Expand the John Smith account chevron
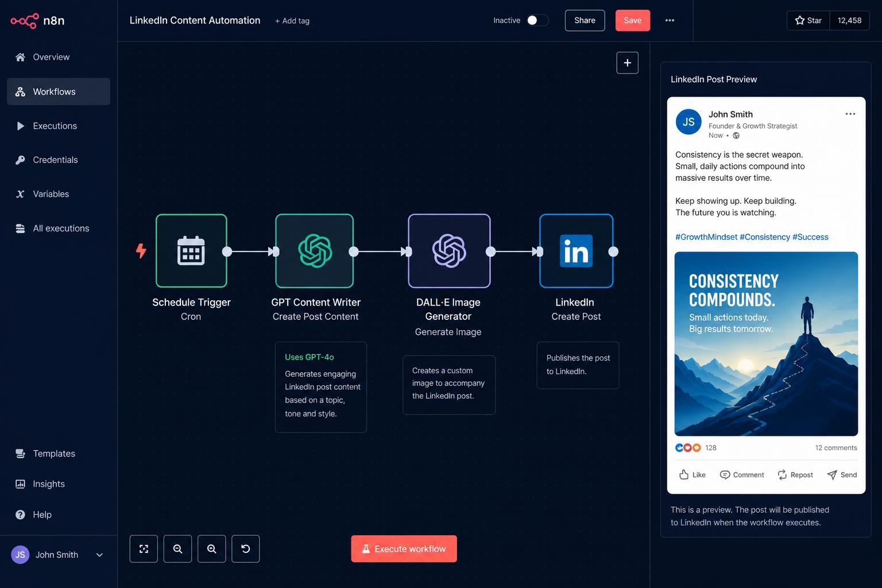This screenshot has height=588, width=882. [x=99, y=555]
